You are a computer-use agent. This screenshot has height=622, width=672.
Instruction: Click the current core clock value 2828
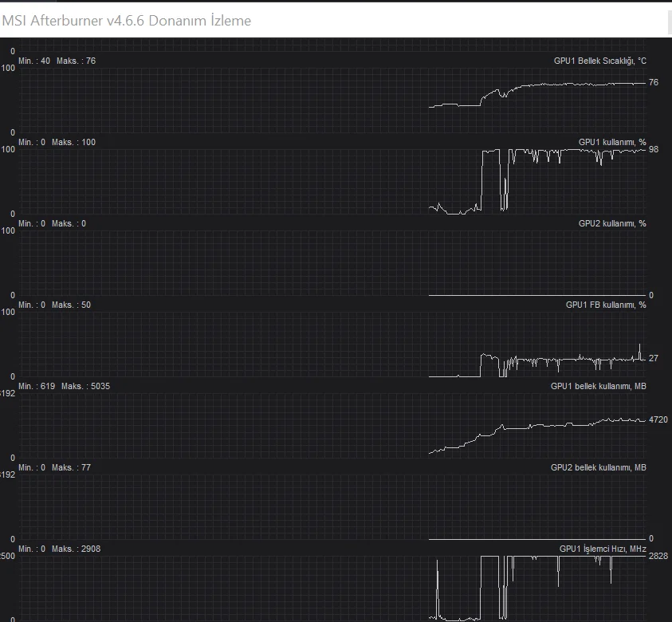tap(658, 556)
